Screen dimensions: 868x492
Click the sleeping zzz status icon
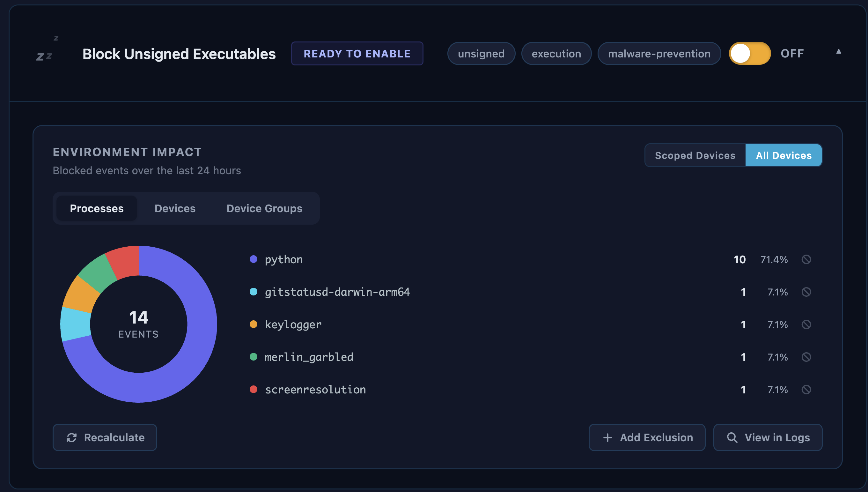[x=47, y=49]
